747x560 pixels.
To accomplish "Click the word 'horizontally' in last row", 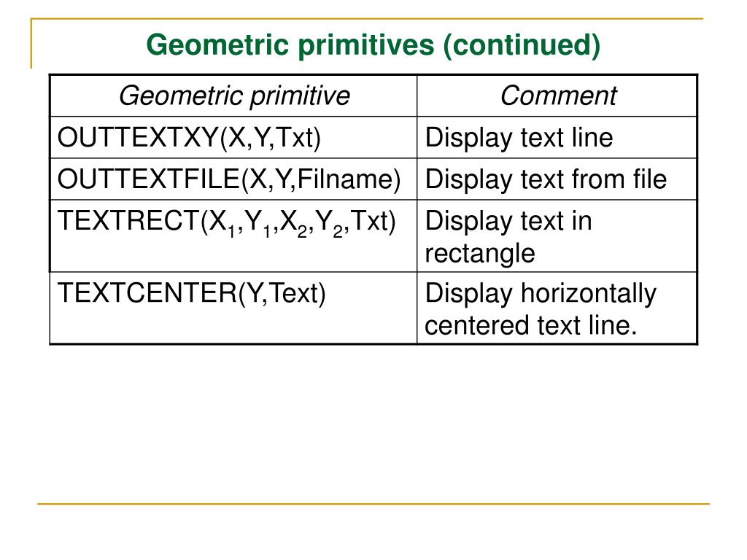I will point(589,294).
